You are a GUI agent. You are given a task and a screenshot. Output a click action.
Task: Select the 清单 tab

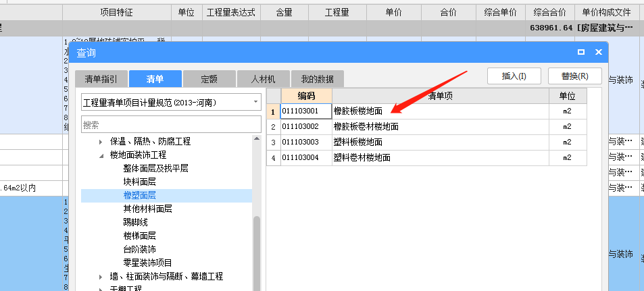click(155, 79)
